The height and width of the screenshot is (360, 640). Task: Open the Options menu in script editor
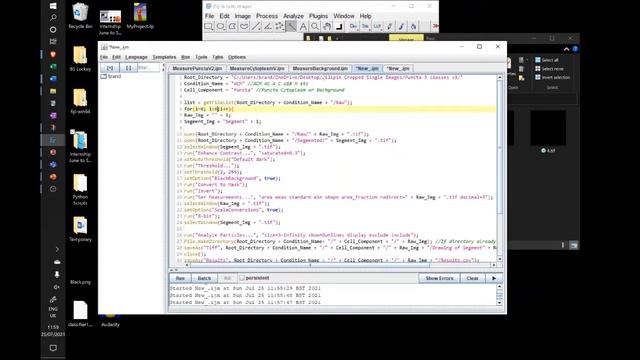237,57
